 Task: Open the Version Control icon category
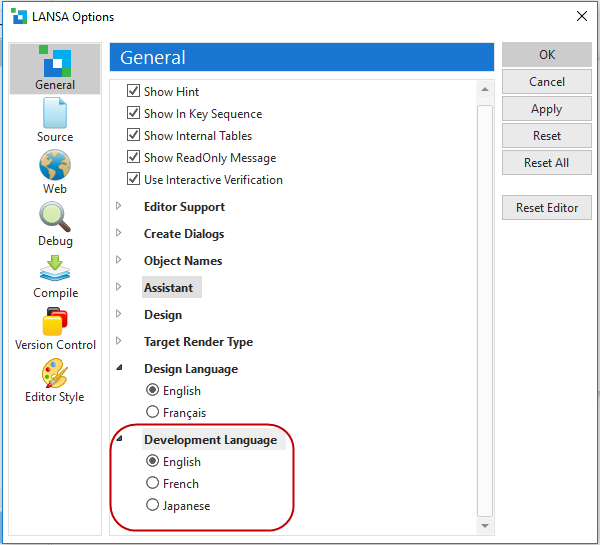tap(55, 322)
